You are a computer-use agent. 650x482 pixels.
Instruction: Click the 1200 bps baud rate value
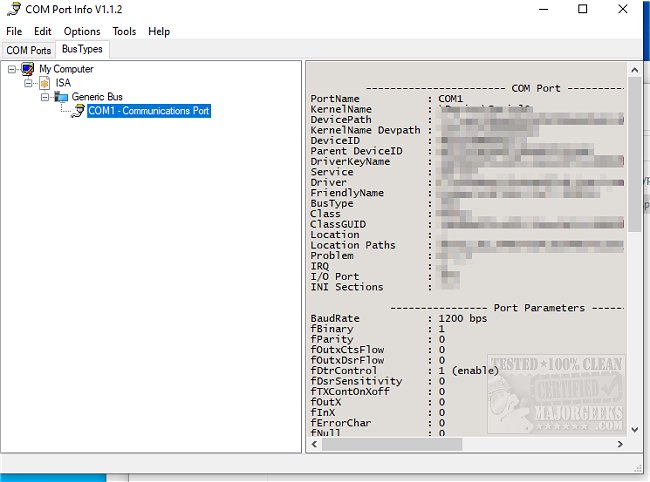pos(463,318)
